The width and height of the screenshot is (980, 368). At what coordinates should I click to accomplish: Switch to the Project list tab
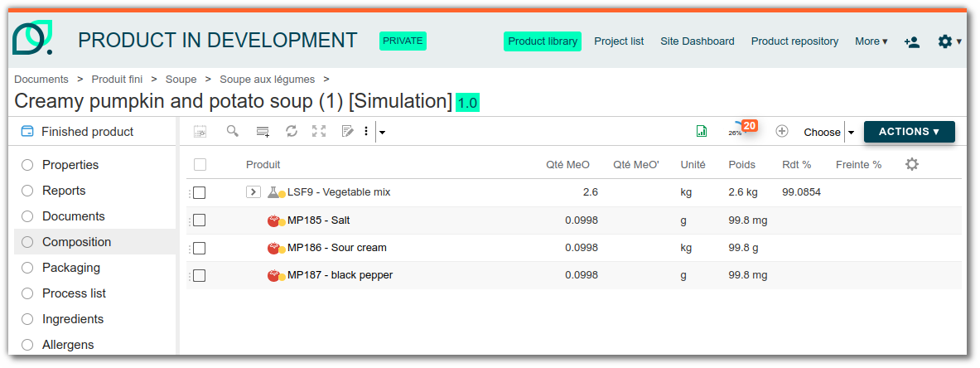pyautogui.click(x=619, y=41)
